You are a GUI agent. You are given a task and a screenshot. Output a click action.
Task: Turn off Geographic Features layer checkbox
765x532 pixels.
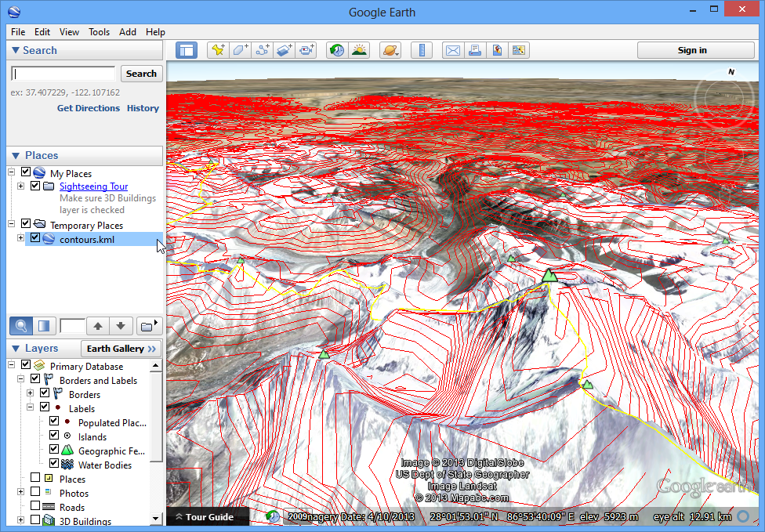54,450
